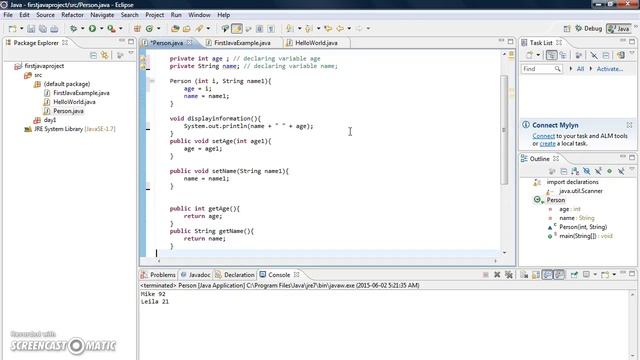Click the External Tools run icon
640x360 pixels.
tap(111, 29)
